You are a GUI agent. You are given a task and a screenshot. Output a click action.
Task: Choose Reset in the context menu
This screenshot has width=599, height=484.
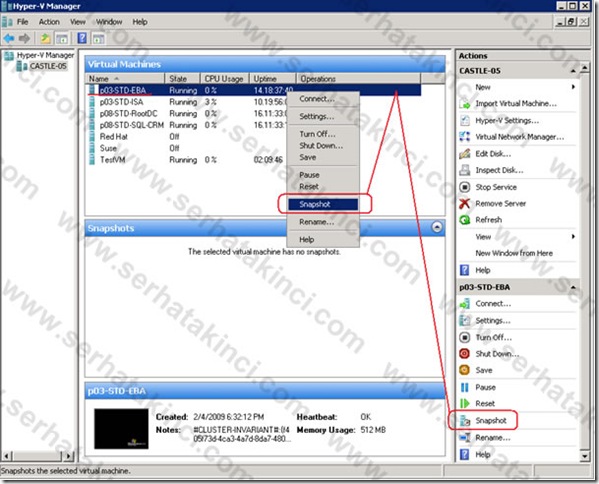(x=323, y=187)
